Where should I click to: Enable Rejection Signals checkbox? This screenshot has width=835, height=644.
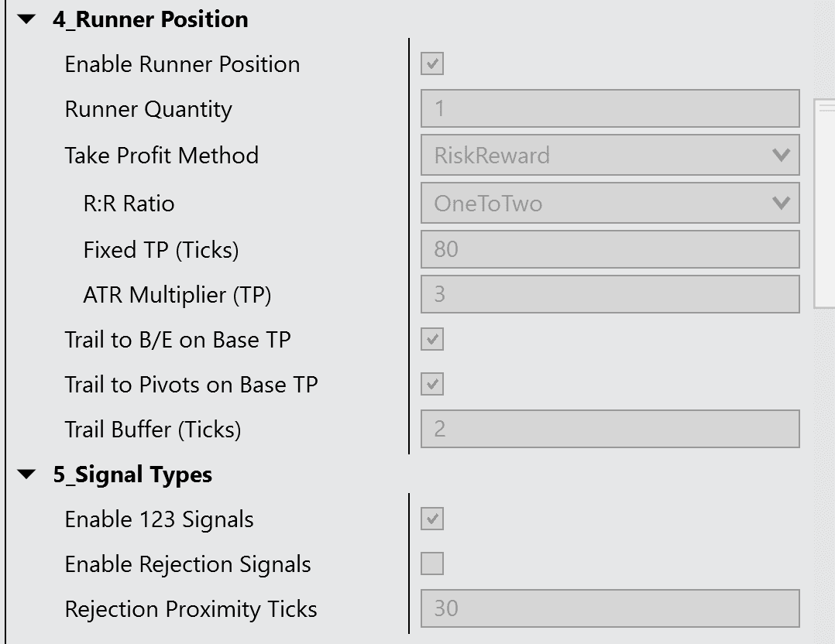click(x=432, y=563)
